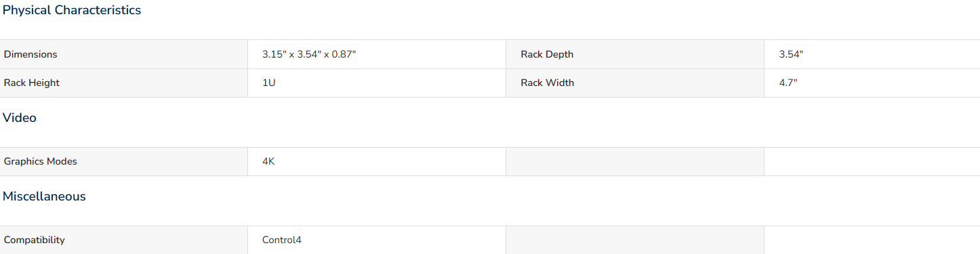The image size is (980, 254).
Task: Click the Rack Width value 4.7"
Action: [788, 83]
